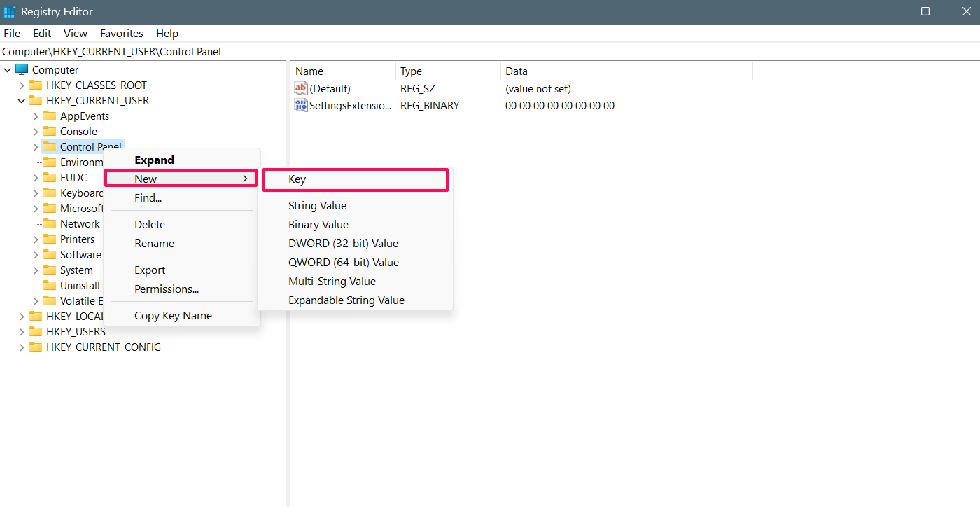Click the SettingsExtension binary value icon

tap(301, 106)
